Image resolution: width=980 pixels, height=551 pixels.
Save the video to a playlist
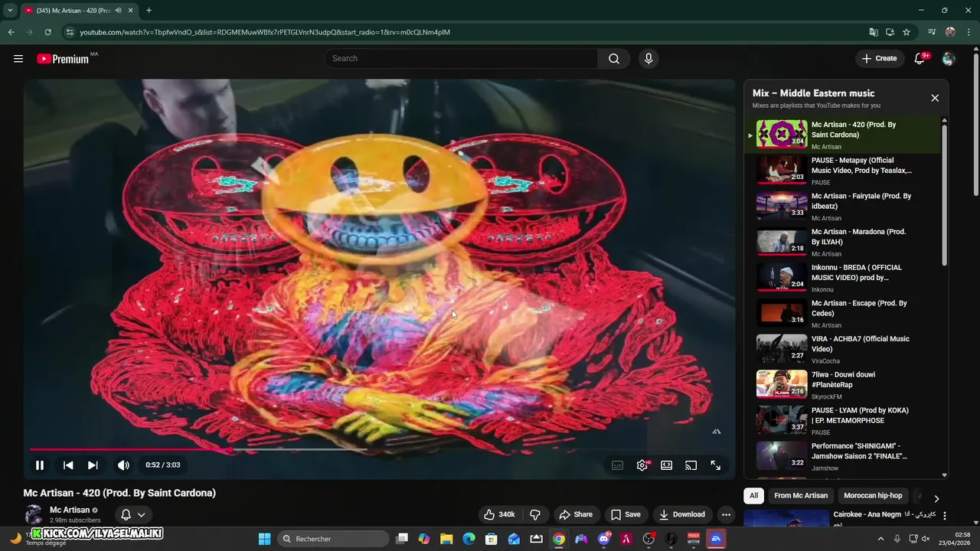(x=625, y=514)
